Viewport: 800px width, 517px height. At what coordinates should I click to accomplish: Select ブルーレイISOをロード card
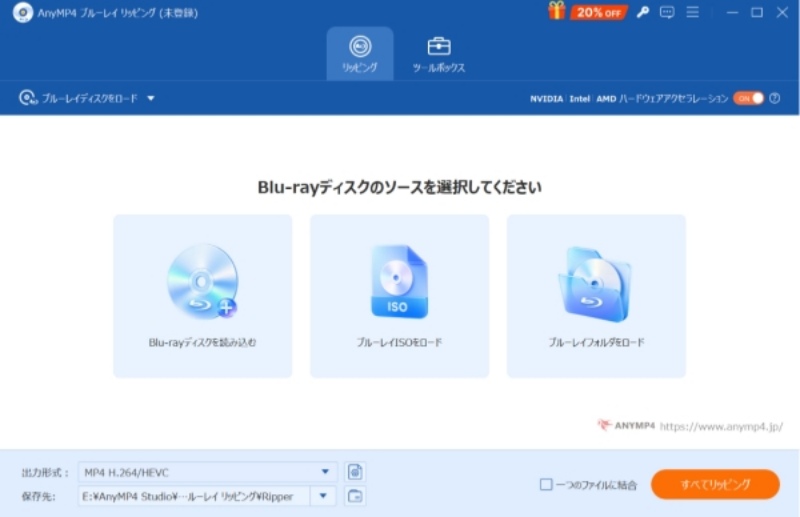pyautogui.click(x=399, y=296)
